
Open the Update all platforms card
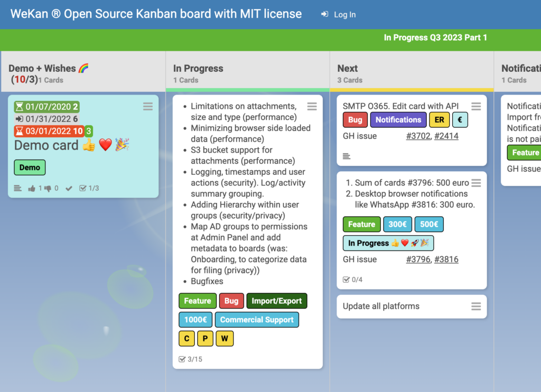(412, 306)
